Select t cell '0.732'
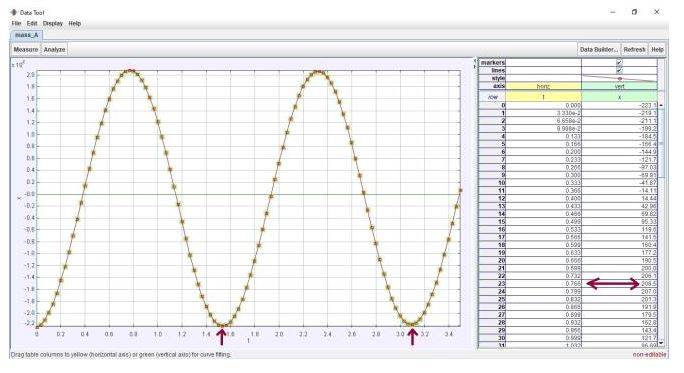Image resolution: width=684 pixels, height=373 pixels. tap(543, 276)
